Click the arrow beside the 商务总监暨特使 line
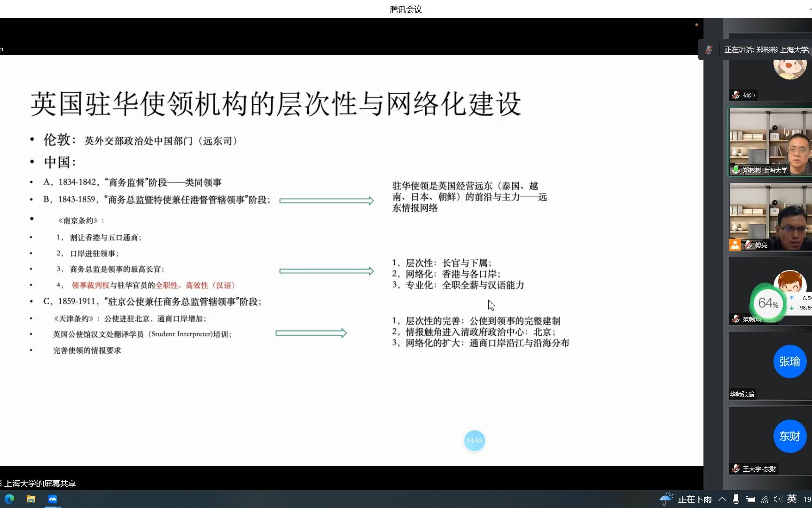The height and width of the screenshot is (508, 812). click(327, 201)
